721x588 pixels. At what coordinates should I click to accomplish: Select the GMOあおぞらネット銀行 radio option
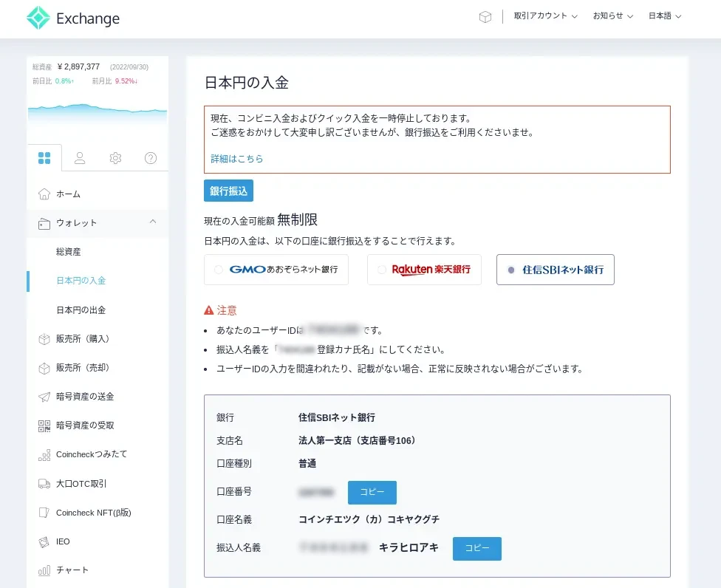point(219,270)
